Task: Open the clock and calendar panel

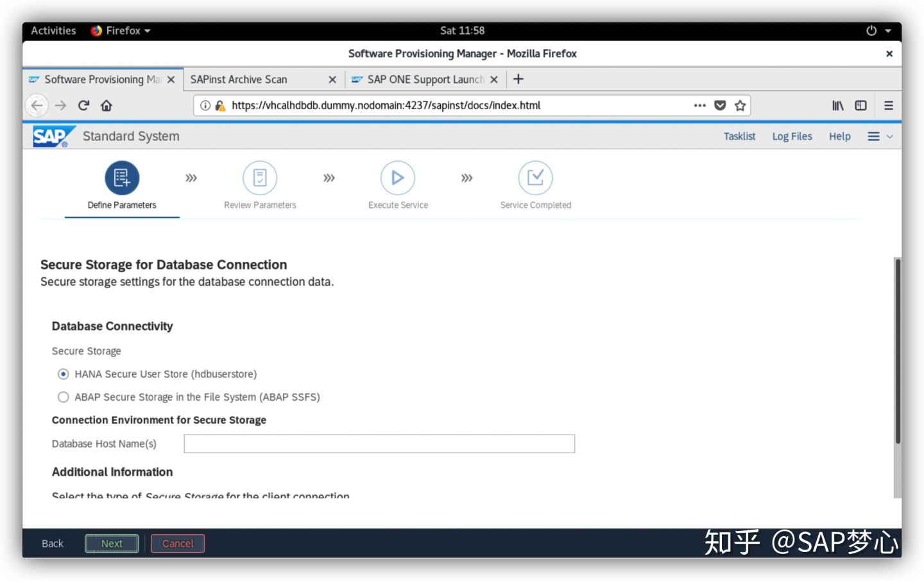Action: [x=462, y=30]
